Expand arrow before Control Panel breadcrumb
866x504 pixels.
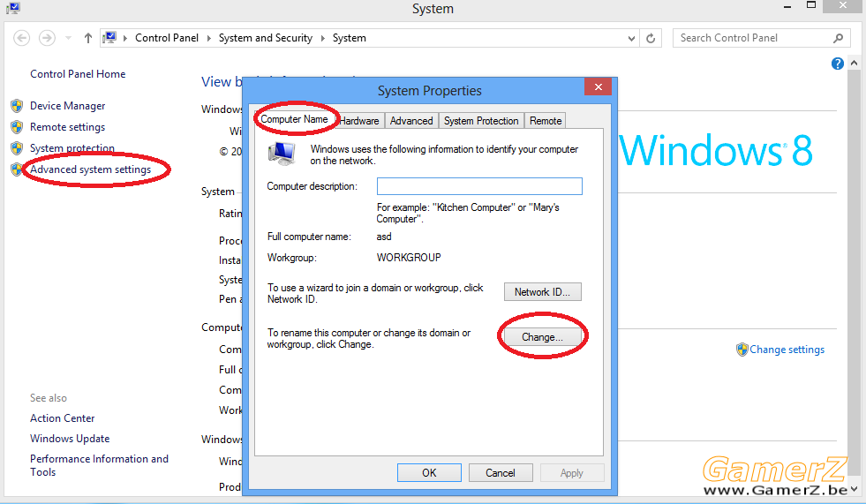[125, 38]
